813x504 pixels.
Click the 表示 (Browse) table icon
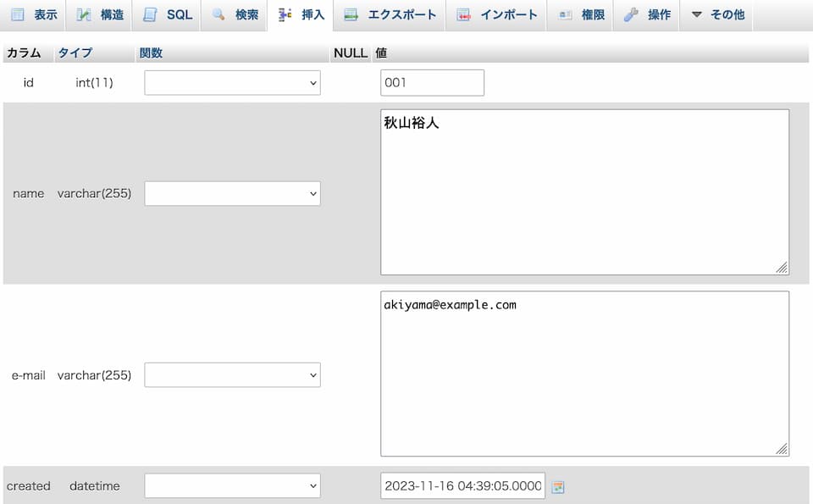coord(18,15)
